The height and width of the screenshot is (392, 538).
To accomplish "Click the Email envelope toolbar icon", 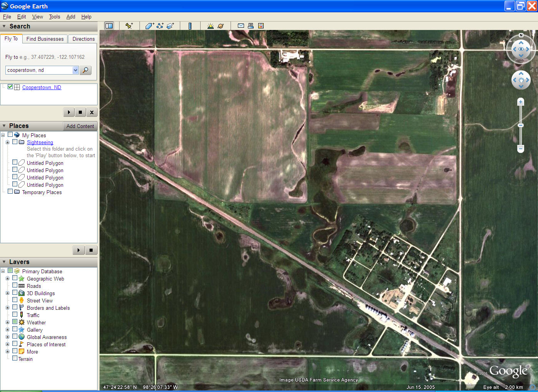I will (x=241, y=26).
